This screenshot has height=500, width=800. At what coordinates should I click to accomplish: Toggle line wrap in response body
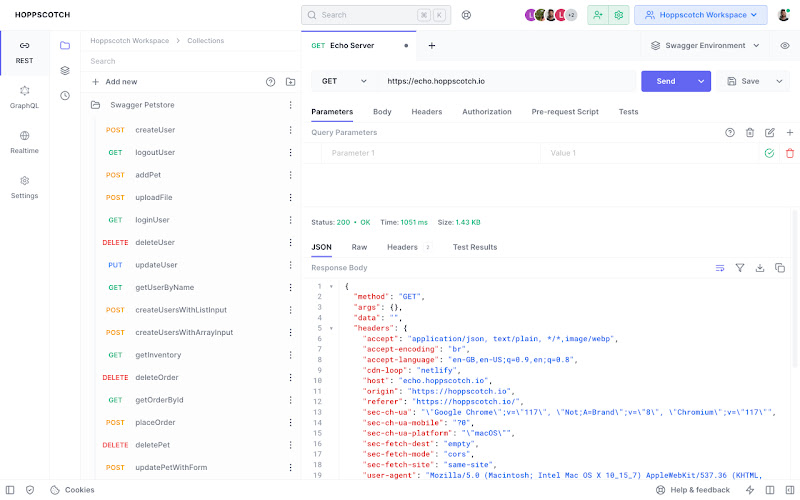720,268
